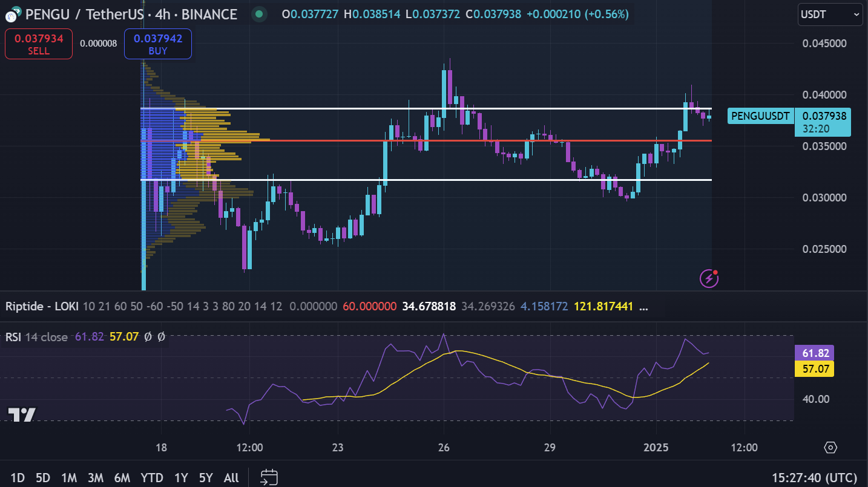Click the price change +0.000210 (+0.56%)
This screenshot has height=487, width=868.
[577, 14]
